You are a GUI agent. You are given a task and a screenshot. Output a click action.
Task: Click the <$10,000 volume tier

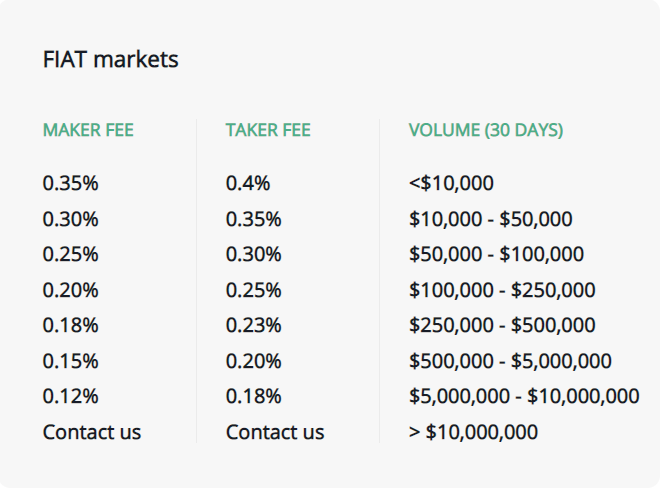pos(451,183)
